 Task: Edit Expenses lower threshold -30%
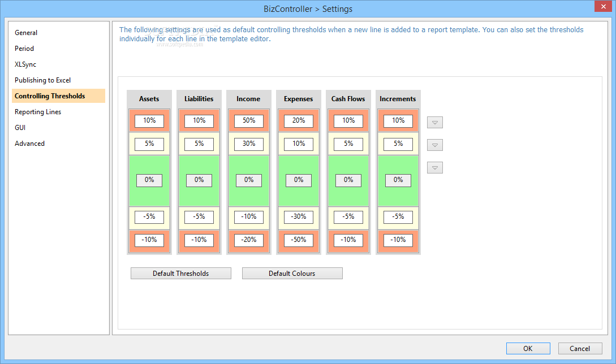click(x=299, y=217)
